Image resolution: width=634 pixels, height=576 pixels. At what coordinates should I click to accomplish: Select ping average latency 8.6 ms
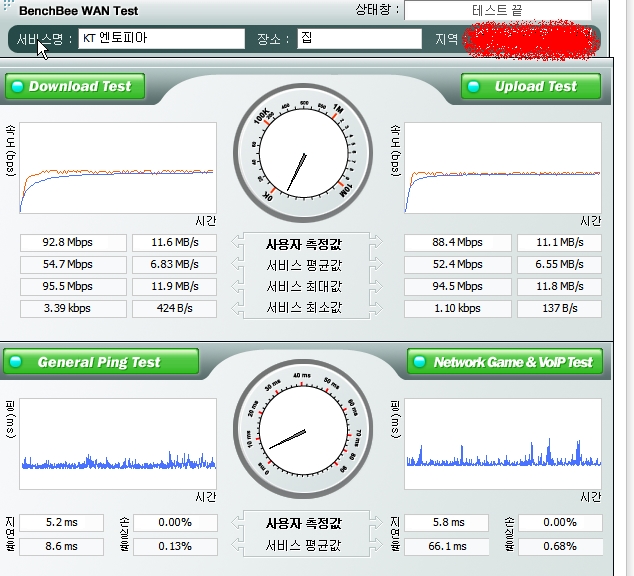61,546
